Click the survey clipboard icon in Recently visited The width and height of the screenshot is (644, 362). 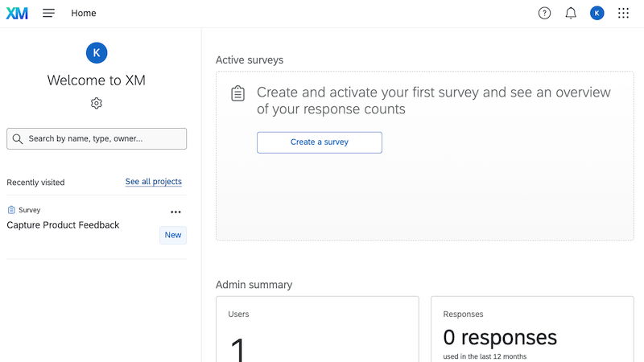tap(11, 210)
